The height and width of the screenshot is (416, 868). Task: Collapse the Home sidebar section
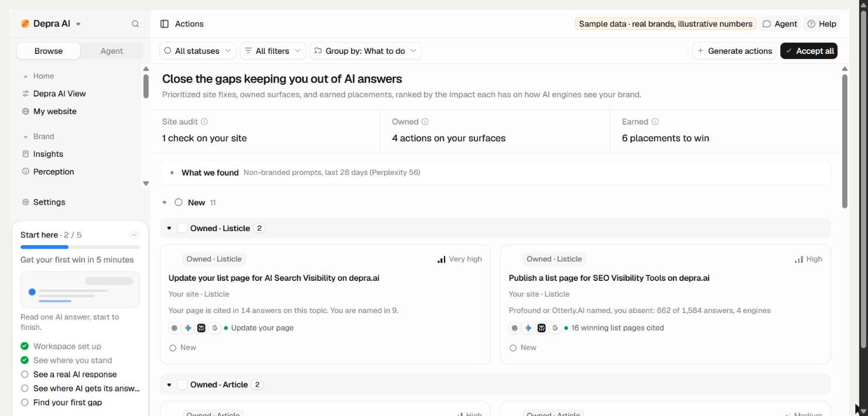(25, 77)
